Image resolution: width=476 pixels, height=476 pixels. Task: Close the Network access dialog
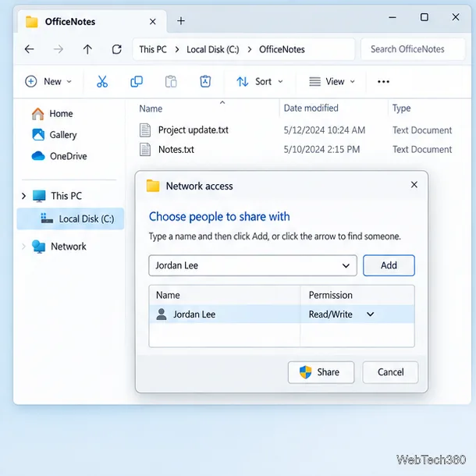(414, 185)
